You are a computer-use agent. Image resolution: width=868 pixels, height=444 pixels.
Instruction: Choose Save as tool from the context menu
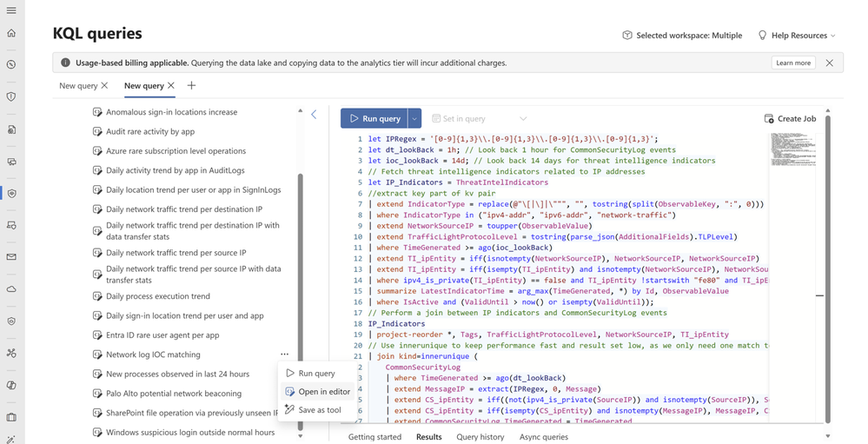[316, 409]
